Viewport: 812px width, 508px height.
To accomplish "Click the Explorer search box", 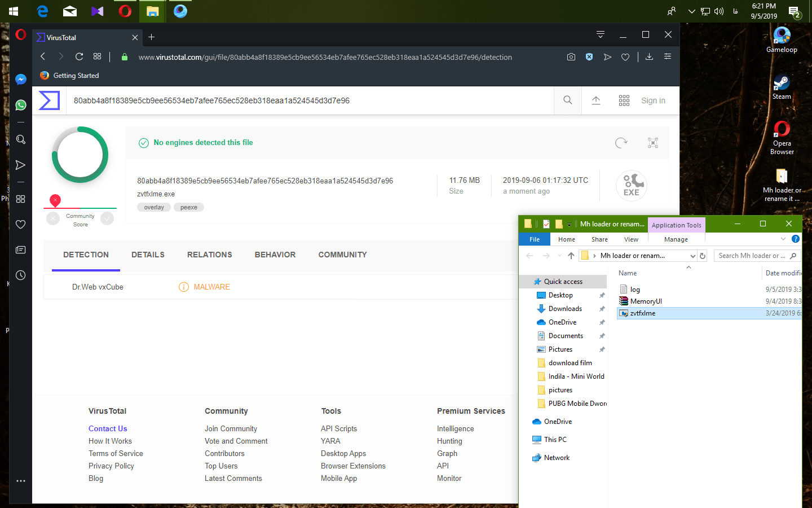I will pyautogui.click(x=757, y=256).
